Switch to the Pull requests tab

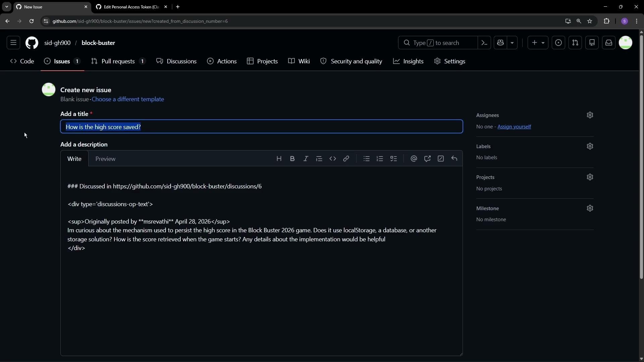pos(118,61)
